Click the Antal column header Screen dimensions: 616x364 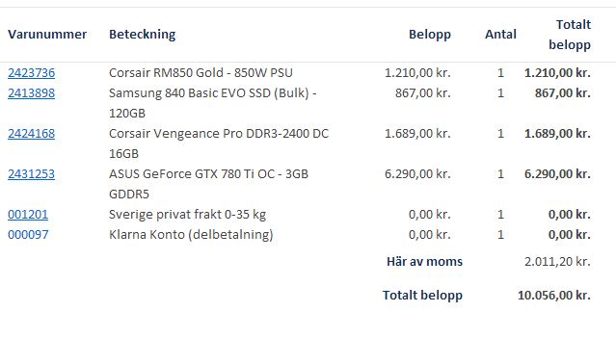(x=500, y=34)
